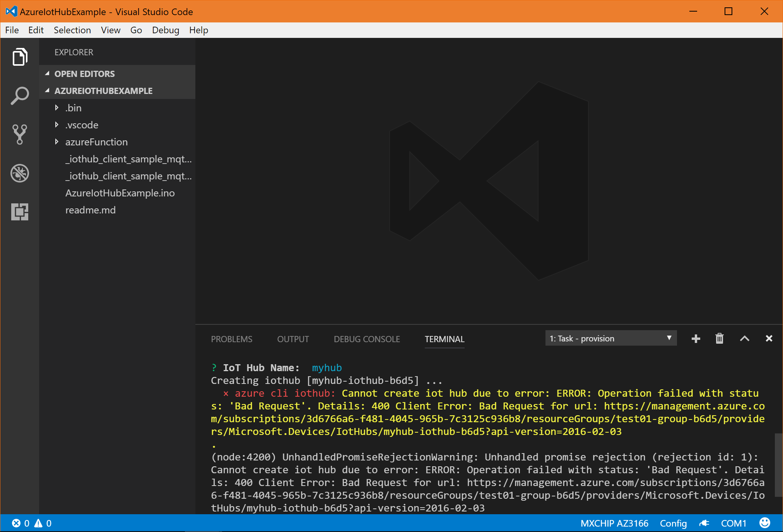Expand the .vscode folder
Viewport: 783px width, 532px height.
click(x=117, y=124)
